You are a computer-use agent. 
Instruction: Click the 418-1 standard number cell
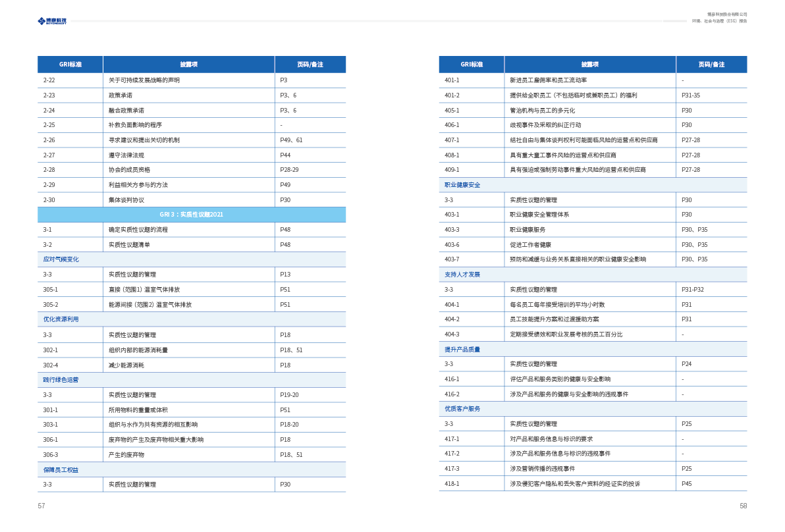tap(452, 484)
